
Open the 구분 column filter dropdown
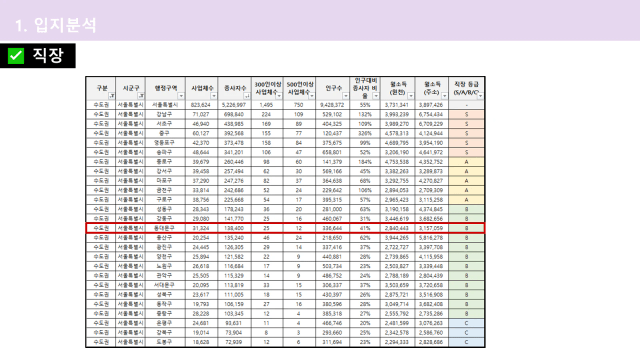click(111, 96)
